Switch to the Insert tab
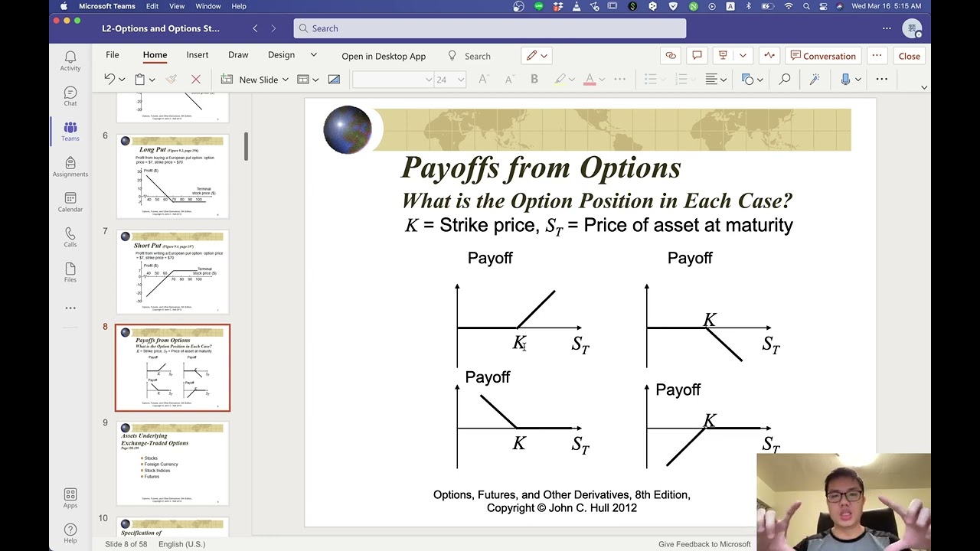The width and height of the screenshot is (980, 551). point(198,55)
